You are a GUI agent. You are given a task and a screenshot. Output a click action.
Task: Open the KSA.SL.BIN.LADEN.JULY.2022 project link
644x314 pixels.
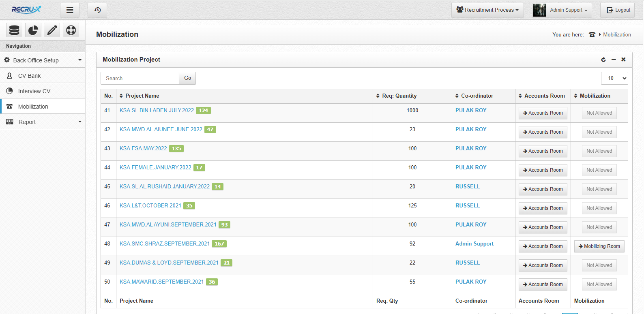click(x=157, y=111)
